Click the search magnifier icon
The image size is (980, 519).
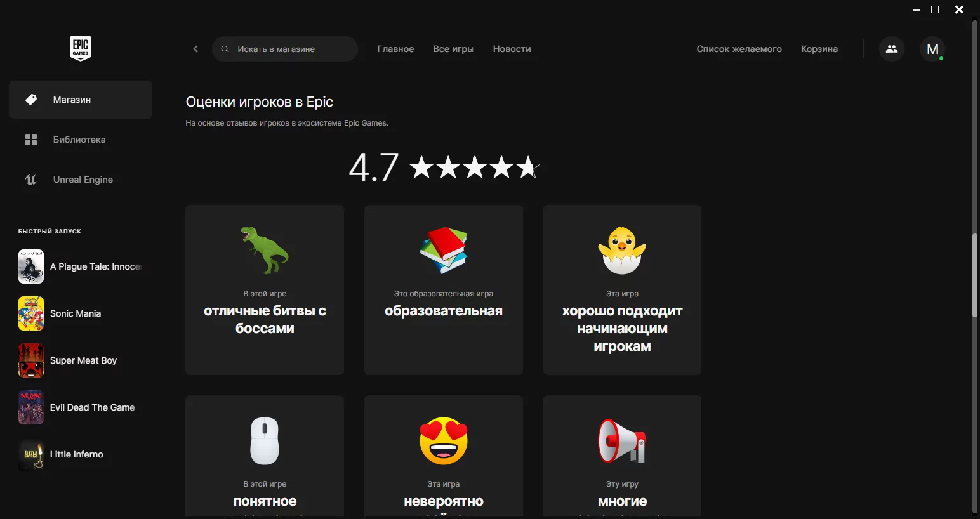click(x=225, y=49)
